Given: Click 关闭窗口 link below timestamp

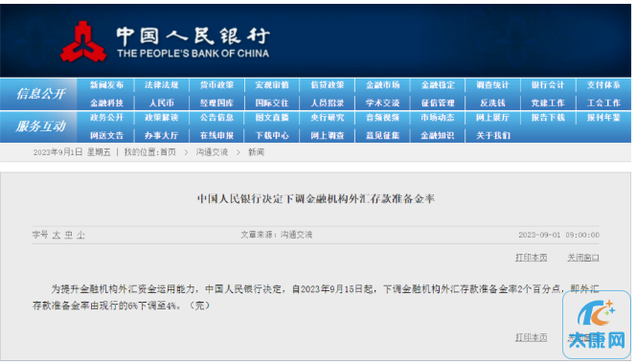Looking at the screenshot, I should (x=583, y=258).
